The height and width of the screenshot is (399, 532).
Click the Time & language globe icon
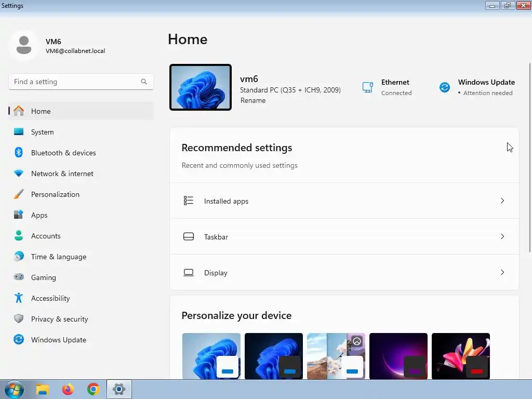[x=19, y=256]
